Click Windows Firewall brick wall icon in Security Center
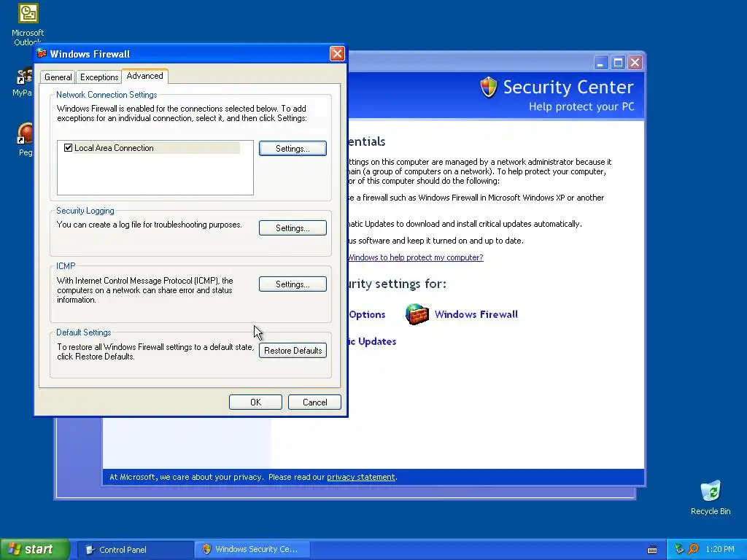747x560 pixels. [x=417, y=314]
